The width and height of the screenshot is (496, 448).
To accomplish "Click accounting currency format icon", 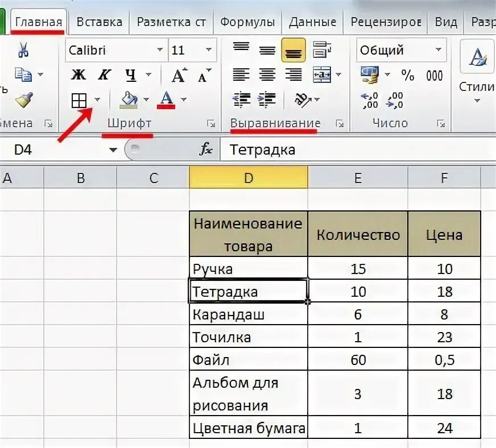I will (x=370, y=75).
